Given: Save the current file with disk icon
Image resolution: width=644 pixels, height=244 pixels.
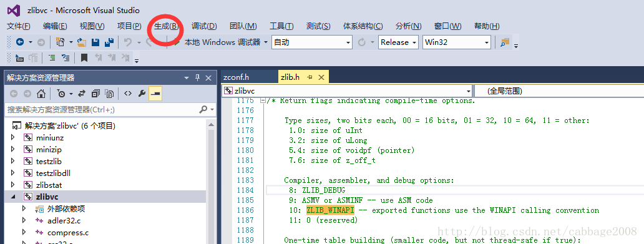Looking at the screenshot, I should 95,42.
